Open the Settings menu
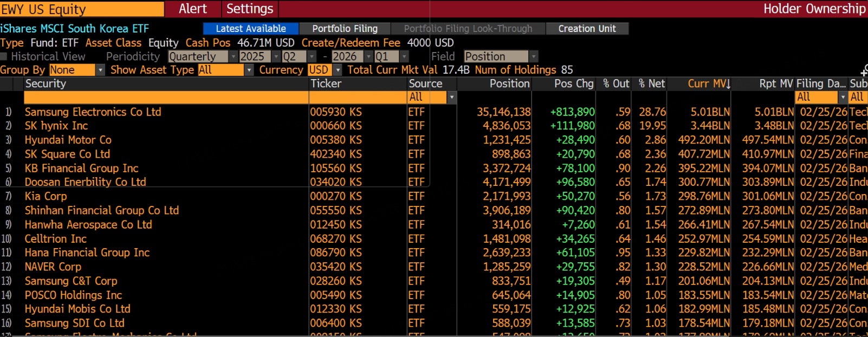 [250, 9]
